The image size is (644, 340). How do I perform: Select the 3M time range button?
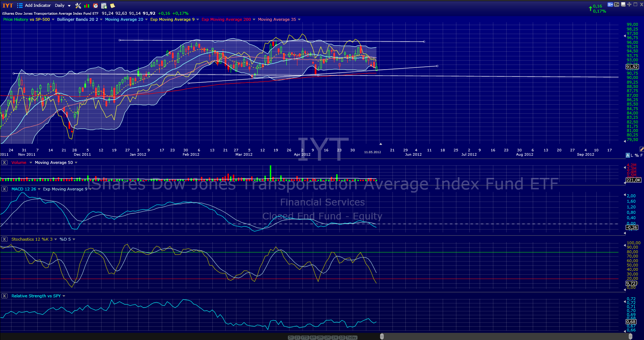[320, 337]
